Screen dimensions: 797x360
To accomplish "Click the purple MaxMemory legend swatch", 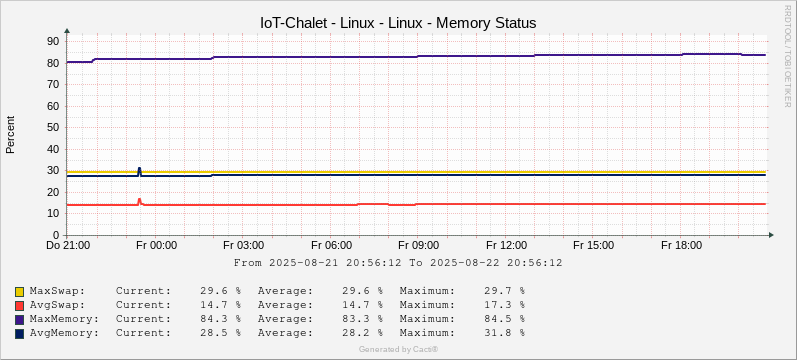I will (x=20, y=320).
